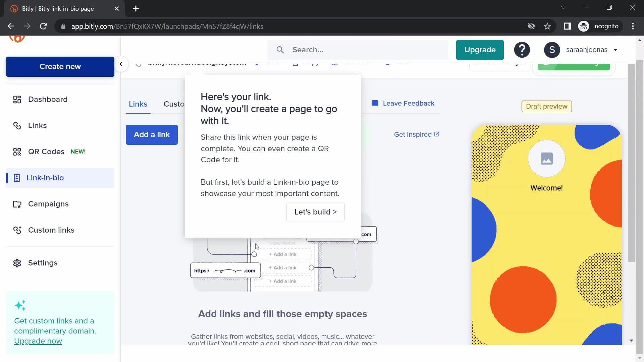
Task: Expand the sidebar collapse chevron
Action: coord(122,64)
